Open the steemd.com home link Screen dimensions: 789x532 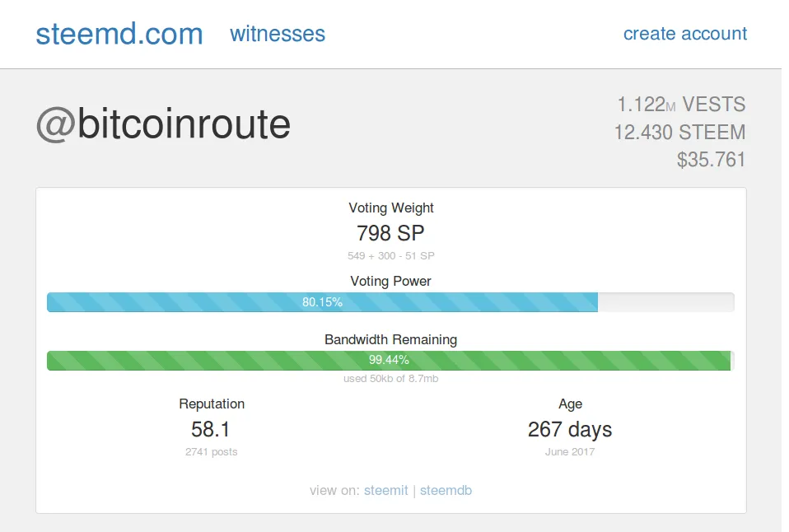coord(119,34)
